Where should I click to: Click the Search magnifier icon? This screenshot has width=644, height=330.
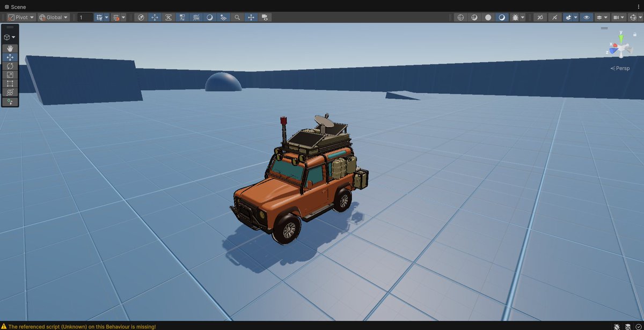[x=237, y=17]
